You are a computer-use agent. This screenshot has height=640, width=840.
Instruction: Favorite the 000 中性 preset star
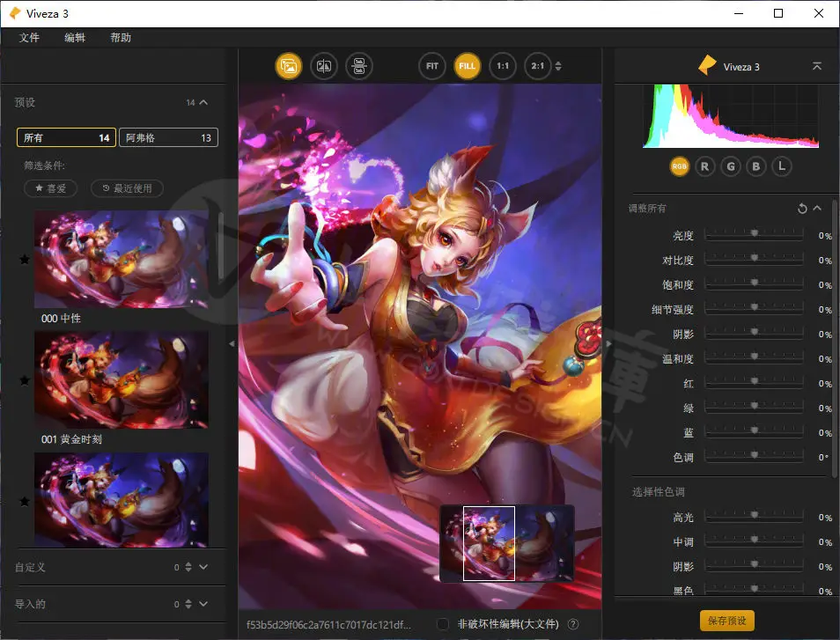click(x=25, y=260)
